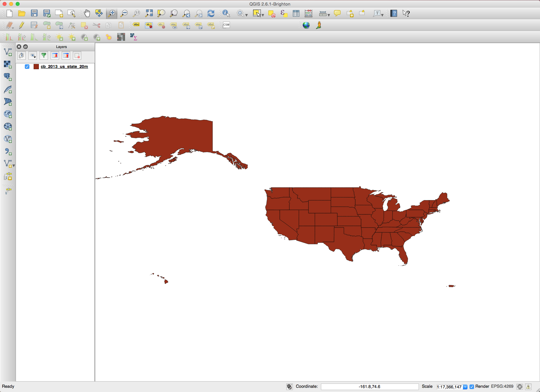This screenshot has width=540, height=392.
Task: Toggle extents and mouse position display
Action: point(290,387)
